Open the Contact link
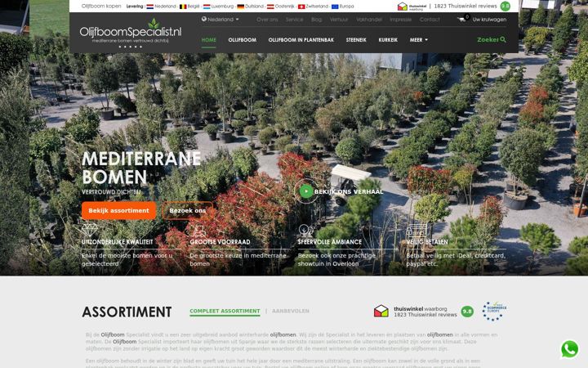 pyautogui.click(x=430, y=20)
